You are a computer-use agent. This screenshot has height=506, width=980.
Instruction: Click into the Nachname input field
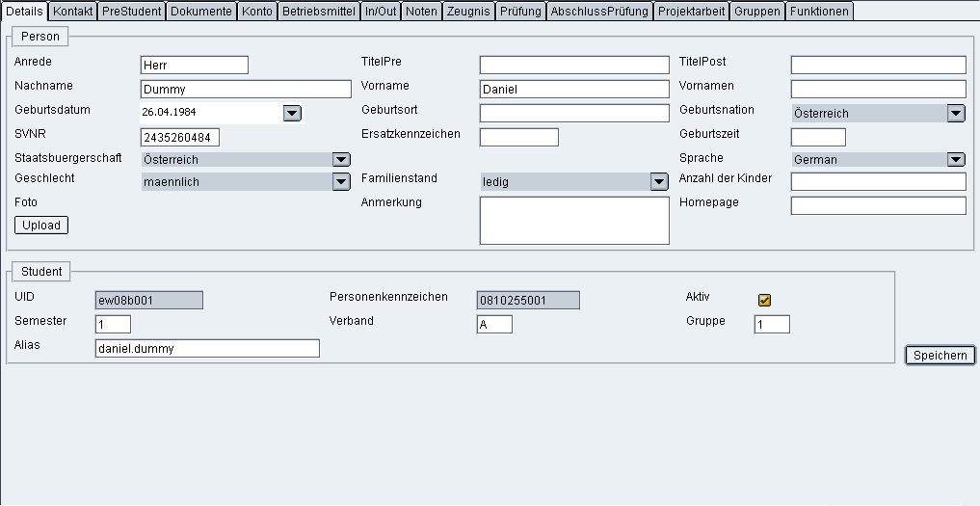[246, 90]
